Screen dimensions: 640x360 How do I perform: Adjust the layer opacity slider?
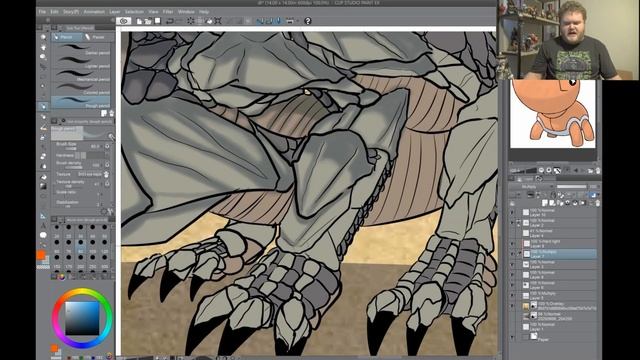coord(572,187)
